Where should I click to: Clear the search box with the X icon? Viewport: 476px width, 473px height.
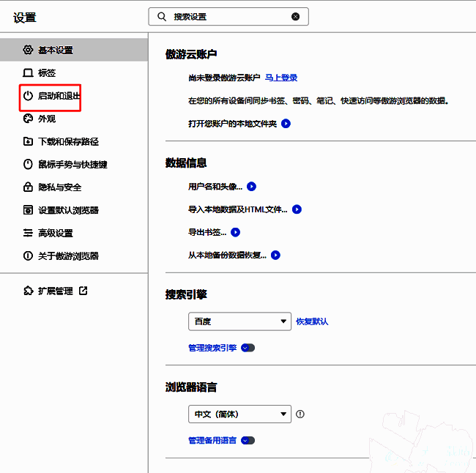point(295,16)
